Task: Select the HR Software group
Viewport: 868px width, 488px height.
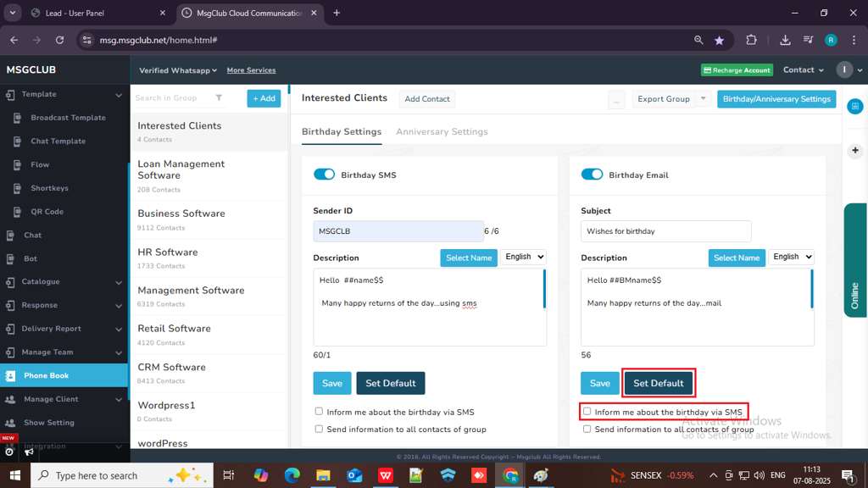Action: click(x=209, y=258)
